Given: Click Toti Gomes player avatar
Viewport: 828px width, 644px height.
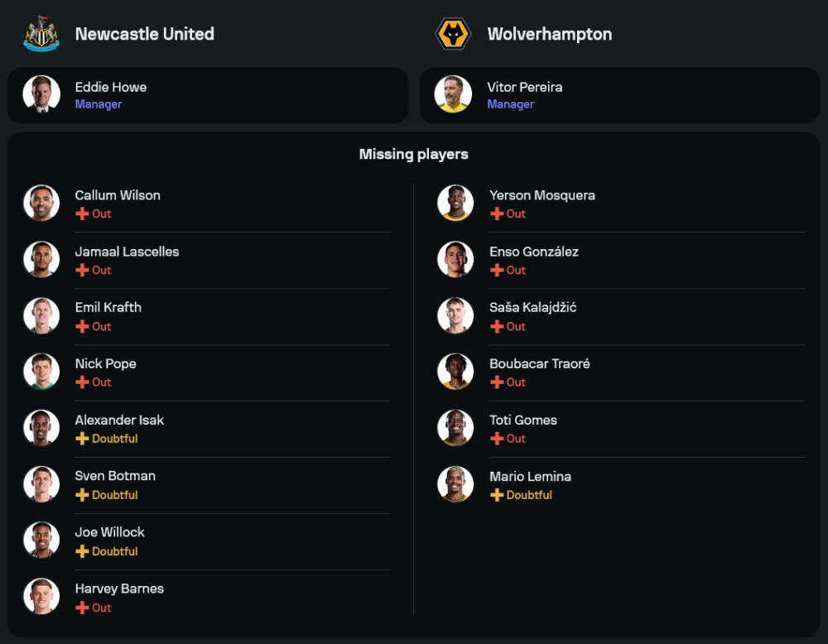Looking at the screenshot, I should 455,427.
